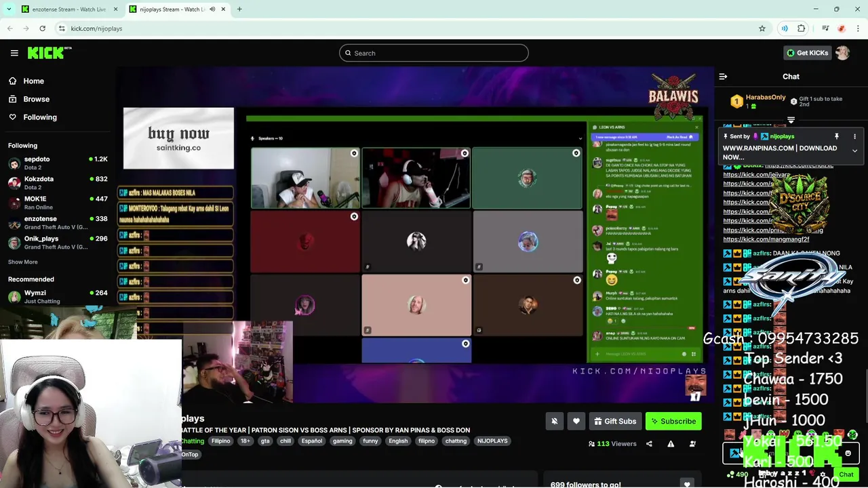Report the stream with warning icon
This screenshot has height=488, width=868.
(671, 444)
